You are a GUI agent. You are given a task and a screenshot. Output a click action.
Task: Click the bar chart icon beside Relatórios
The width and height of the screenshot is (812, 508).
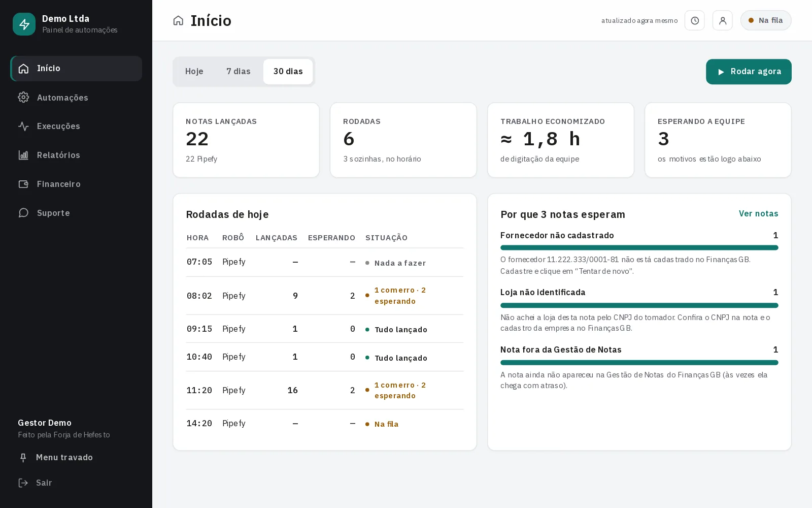23,155
